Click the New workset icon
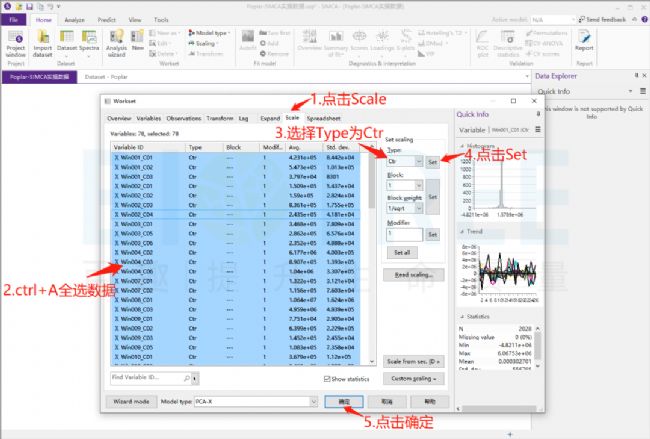 138,41
